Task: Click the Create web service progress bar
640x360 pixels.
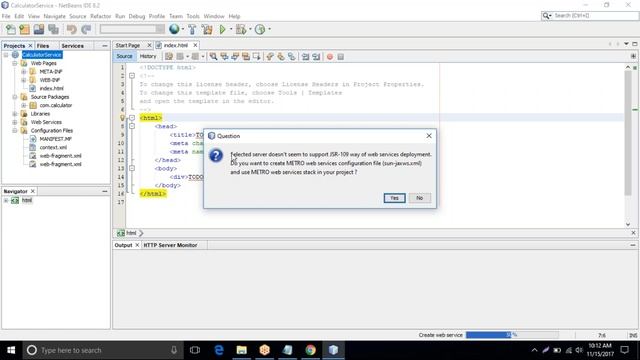Action: pos(512,335)
